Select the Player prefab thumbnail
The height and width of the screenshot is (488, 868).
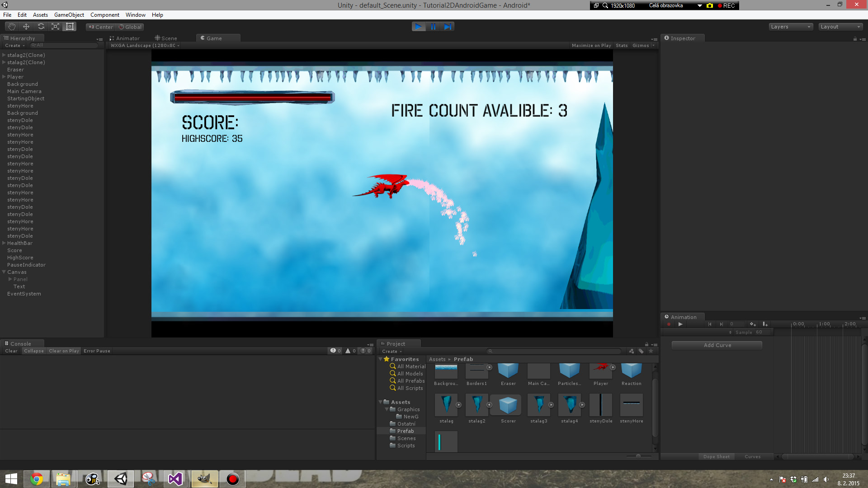pos(601,371)
